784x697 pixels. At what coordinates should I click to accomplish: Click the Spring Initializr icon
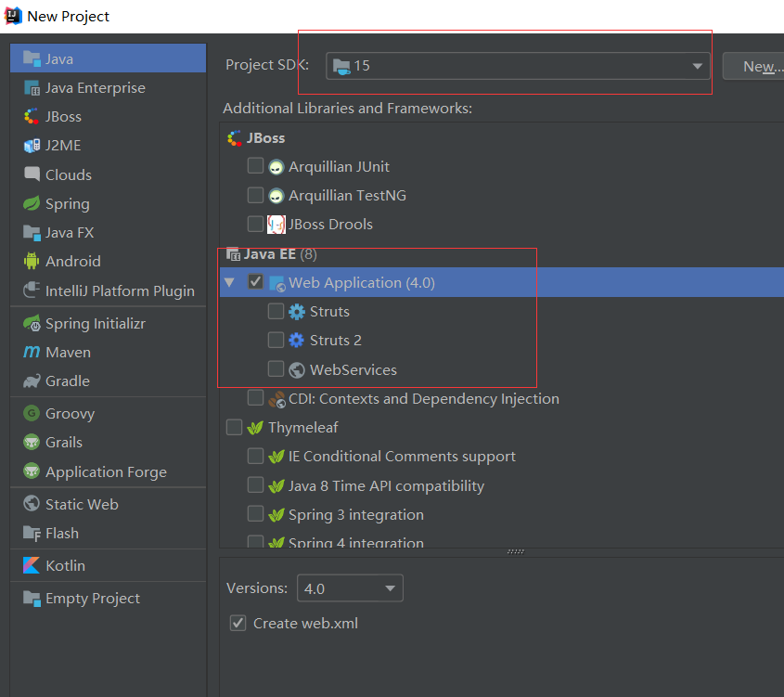(32, 324)
